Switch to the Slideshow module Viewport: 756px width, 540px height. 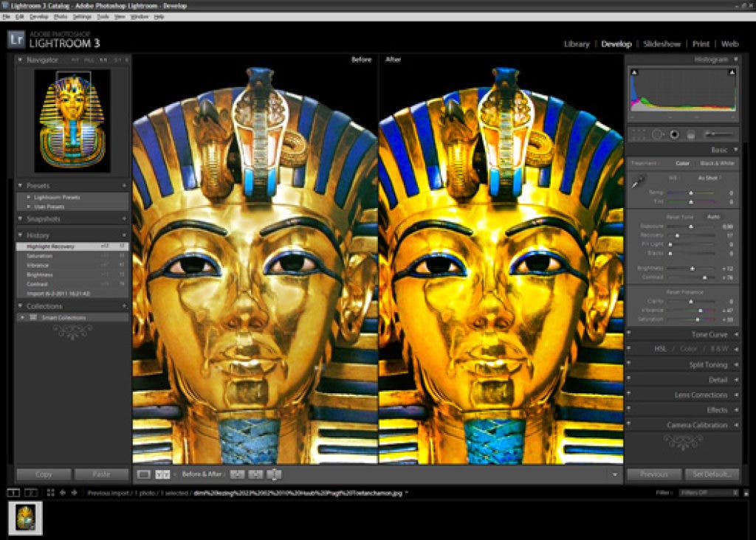pos(662,44)
